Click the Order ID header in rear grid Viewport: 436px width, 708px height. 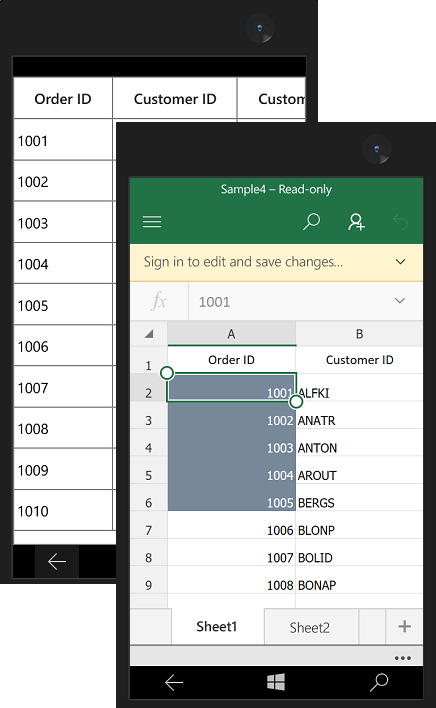(x=63, y=98)
